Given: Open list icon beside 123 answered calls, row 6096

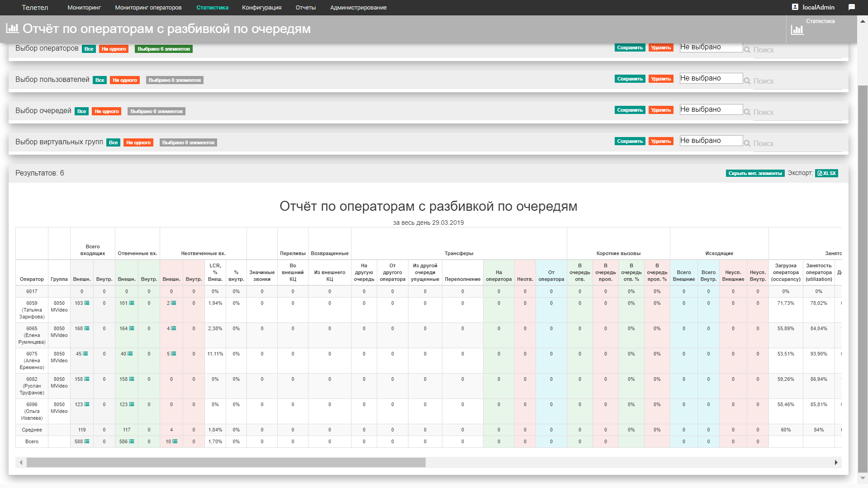Looking at the screenshot, I should tap(132, 404).
